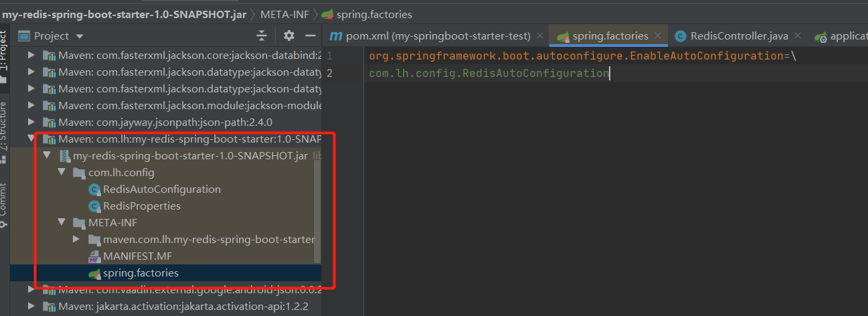
Task: Select RedisProperties class in tree
Action: [x=141, y=206]
